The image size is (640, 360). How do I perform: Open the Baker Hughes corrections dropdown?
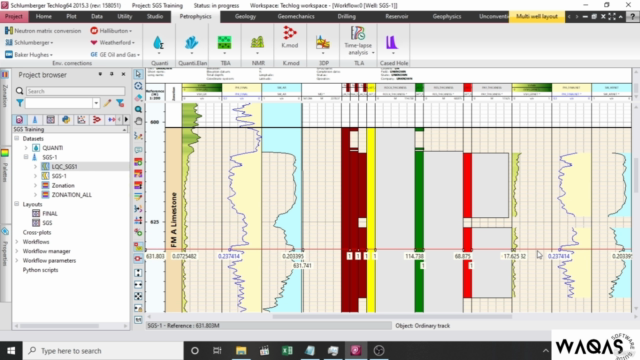pyautogui.click(x=29, y=54)
